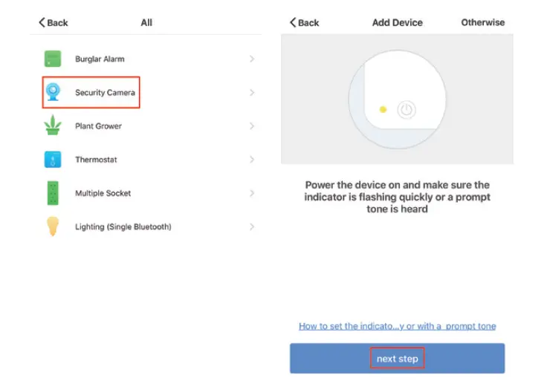Screen dimensions: 550x392
Task: Select the Plant Grower list label
Action: [x=98, y=126]
